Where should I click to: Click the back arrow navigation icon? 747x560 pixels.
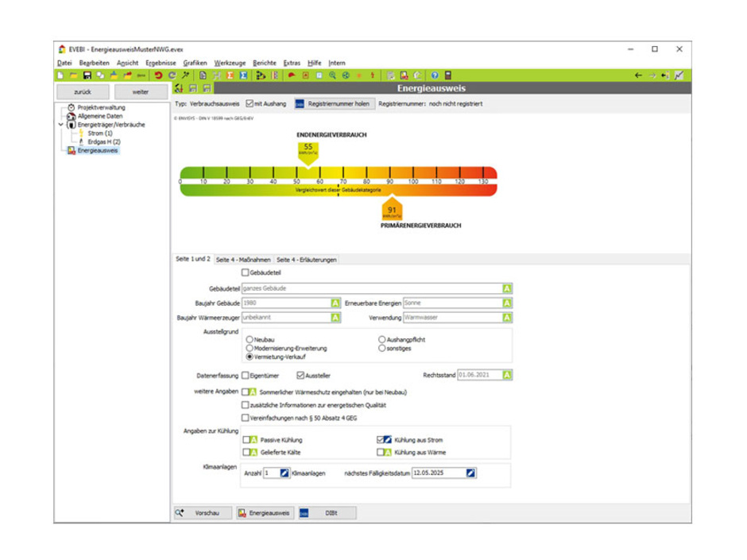tap(638, 75)
